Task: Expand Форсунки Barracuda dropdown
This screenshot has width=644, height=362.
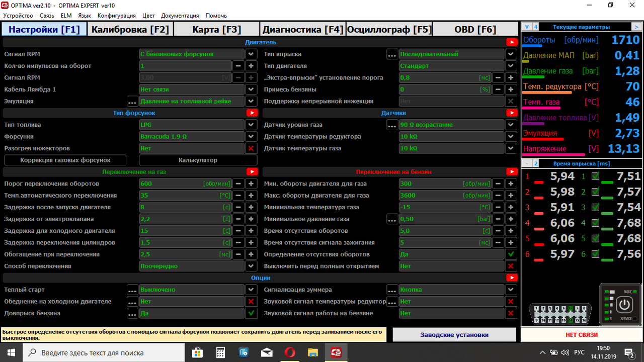Action: click(x=251, y=137)
